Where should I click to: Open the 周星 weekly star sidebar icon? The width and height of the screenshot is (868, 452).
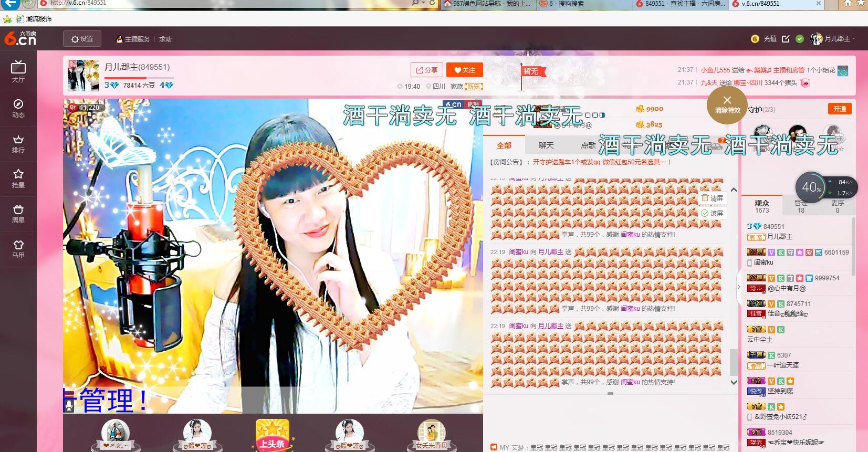click(x=18, y=214)
